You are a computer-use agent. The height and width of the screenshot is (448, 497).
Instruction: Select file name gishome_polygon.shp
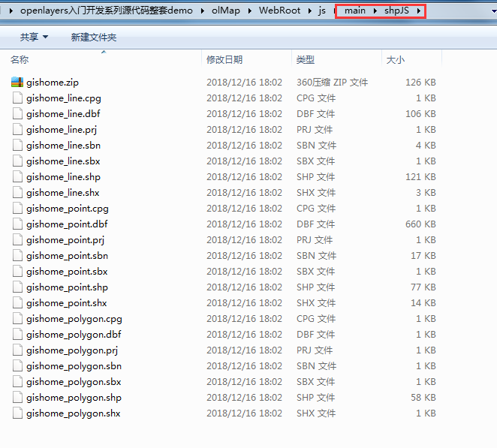coord(74,398)
